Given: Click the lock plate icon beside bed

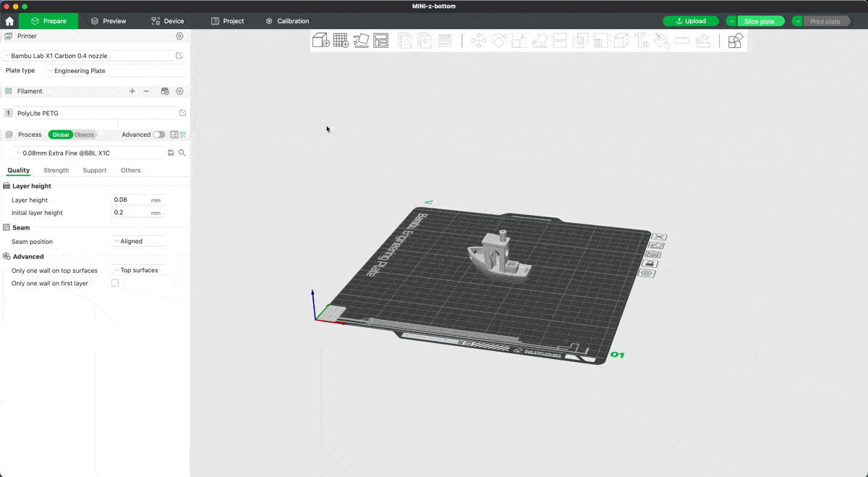Looking at the screenshot, I should (x=649, y=264).
